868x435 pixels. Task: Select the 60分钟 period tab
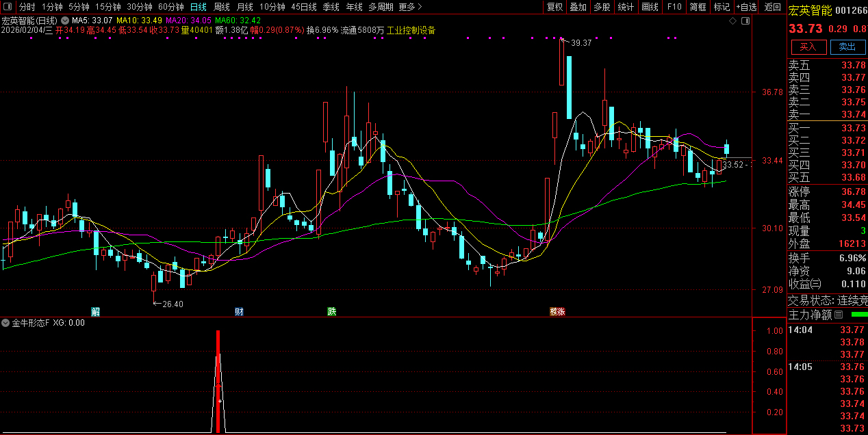click(x=170, y=7)
